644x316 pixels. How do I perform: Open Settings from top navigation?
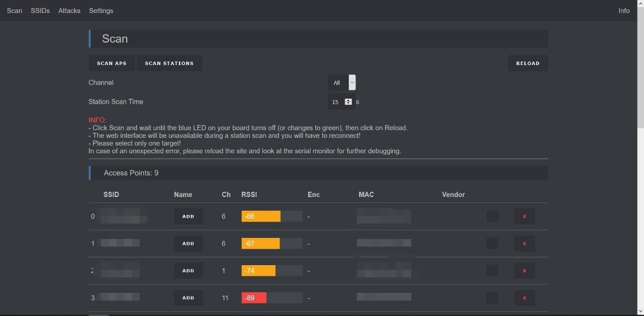pos(101,11)
